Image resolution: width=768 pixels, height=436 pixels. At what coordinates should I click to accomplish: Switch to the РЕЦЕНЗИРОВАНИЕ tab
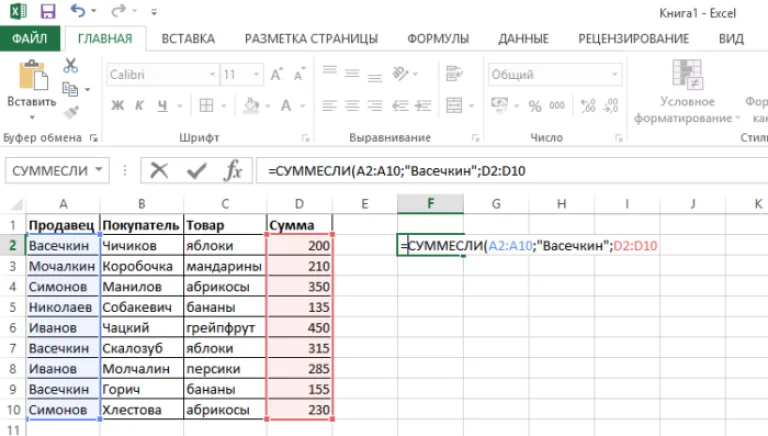tap(633, 39)
